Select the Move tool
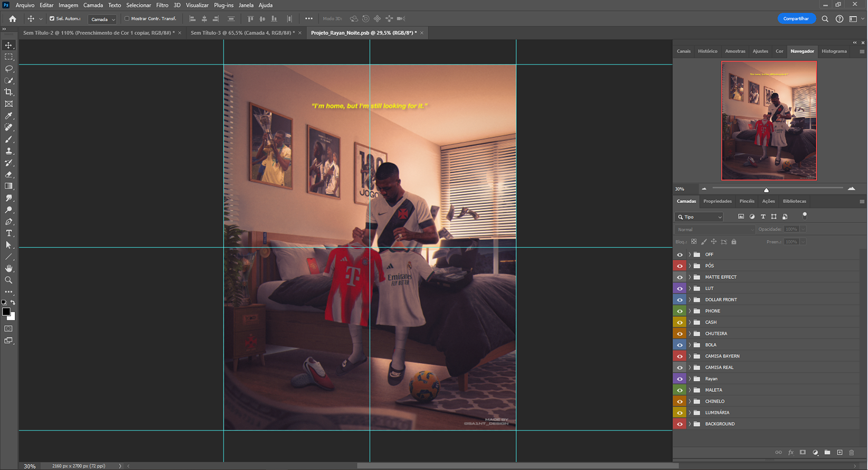The image size is (868, 470). [x=9, y=45]
